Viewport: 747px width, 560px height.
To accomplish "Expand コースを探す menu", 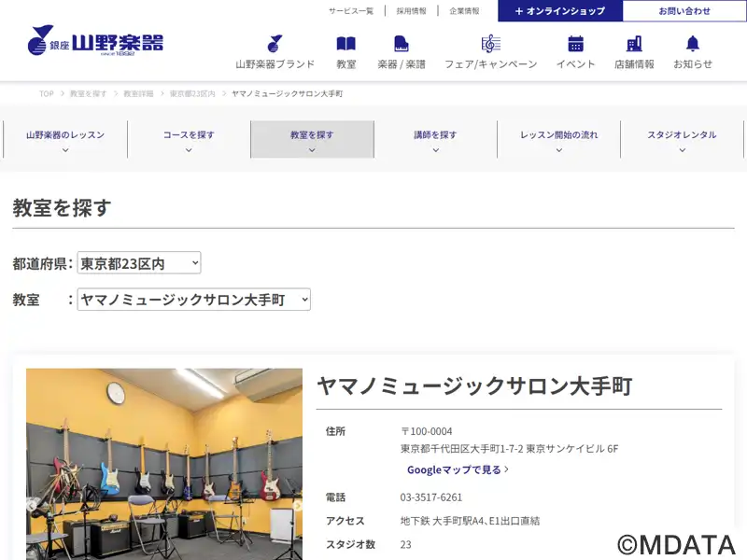I will coord(189,139).
